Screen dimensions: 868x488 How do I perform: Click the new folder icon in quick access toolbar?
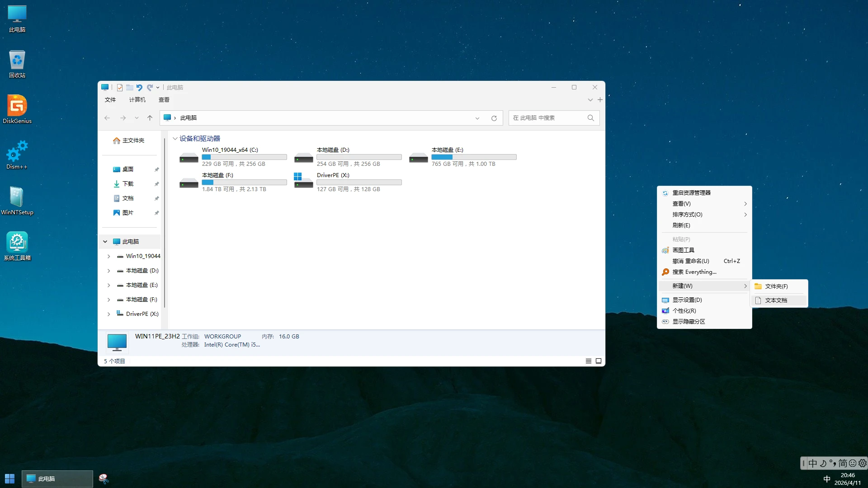pyautogui.click(x=129, y=88)
